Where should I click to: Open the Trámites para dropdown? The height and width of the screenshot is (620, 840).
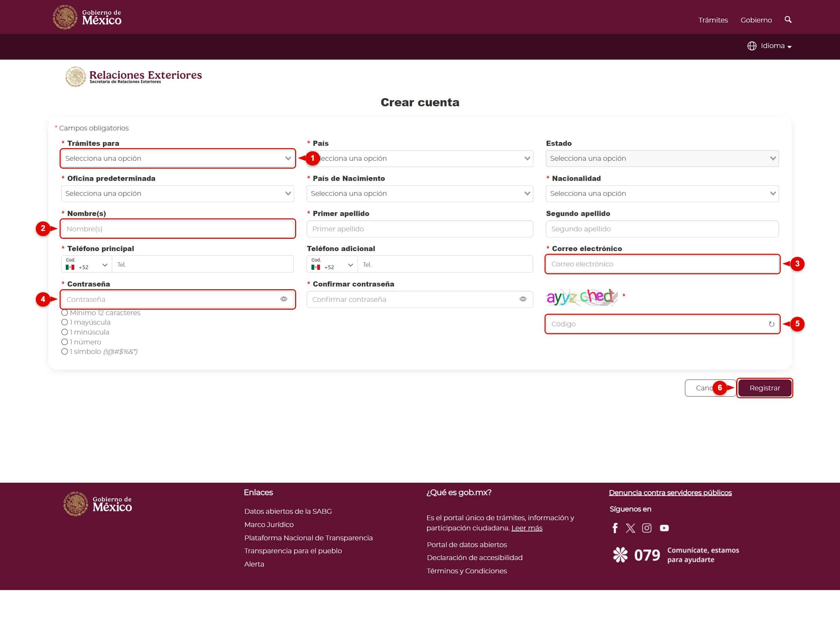[178, 158]
